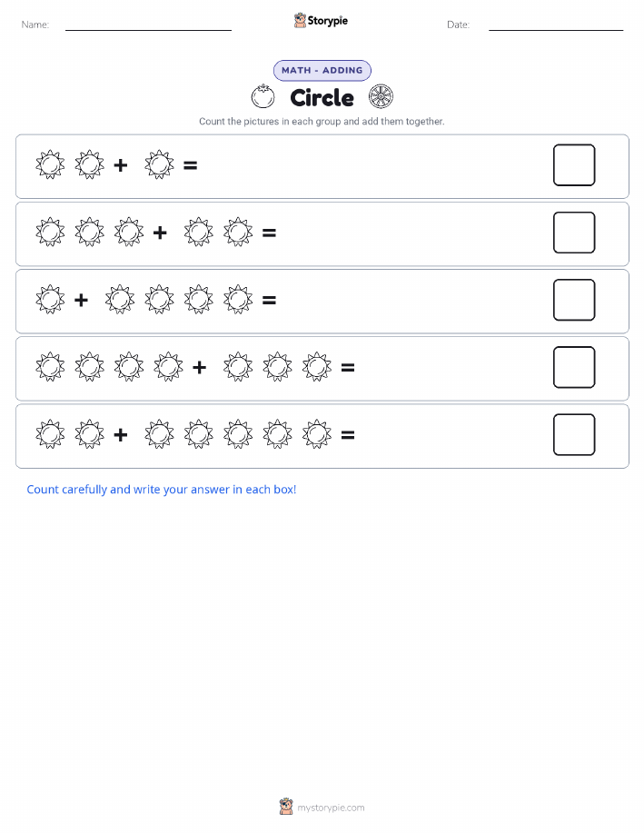The height and width of the screenshot is (833, 644).
Task: Click the Circle heading text
Action: point(322,98)
